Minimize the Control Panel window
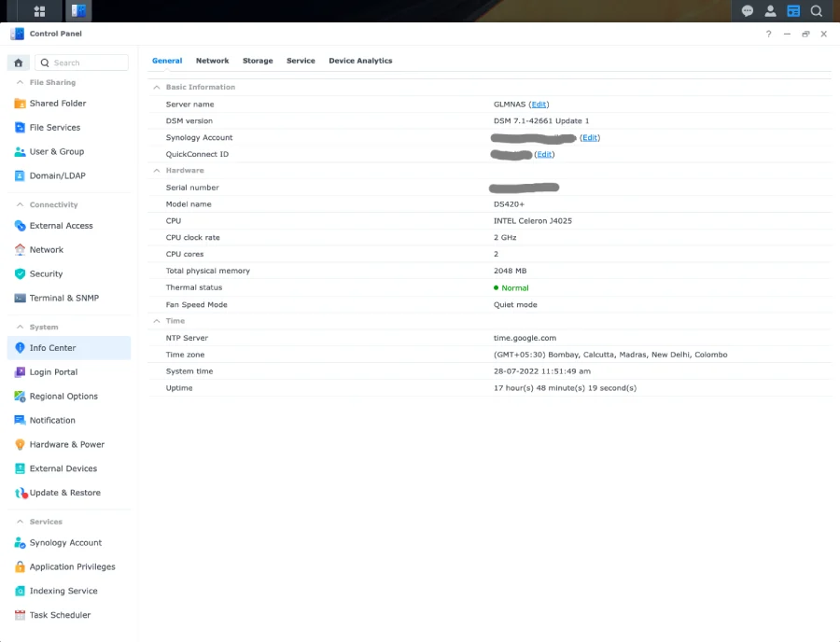The height and width of the screenshot is (642, 840). pos(787,34)
